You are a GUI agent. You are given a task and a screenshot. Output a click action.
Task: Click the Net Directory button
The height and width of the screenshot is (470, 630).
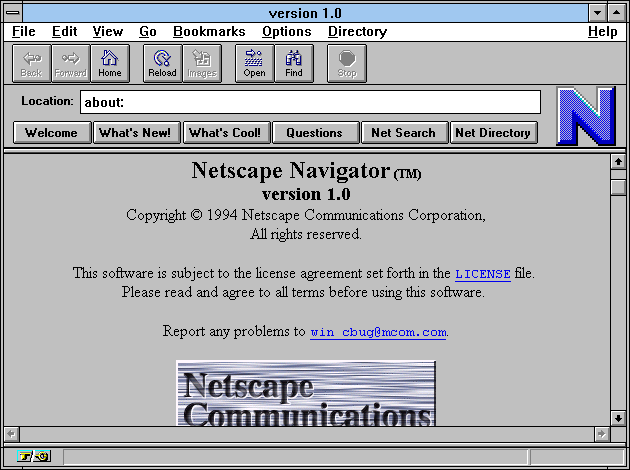point(493,133)
